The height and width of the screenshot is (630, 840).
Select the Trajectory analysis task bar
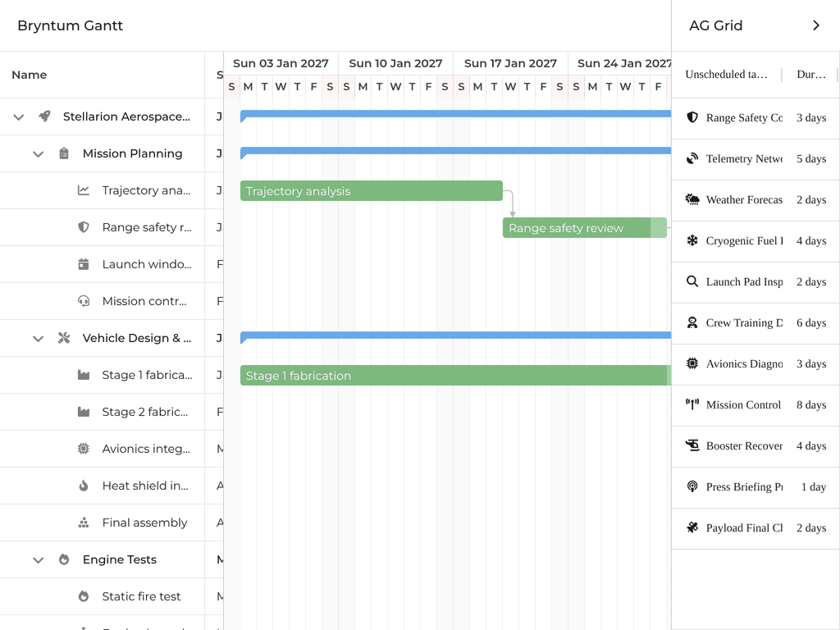(x=372, y=190)
